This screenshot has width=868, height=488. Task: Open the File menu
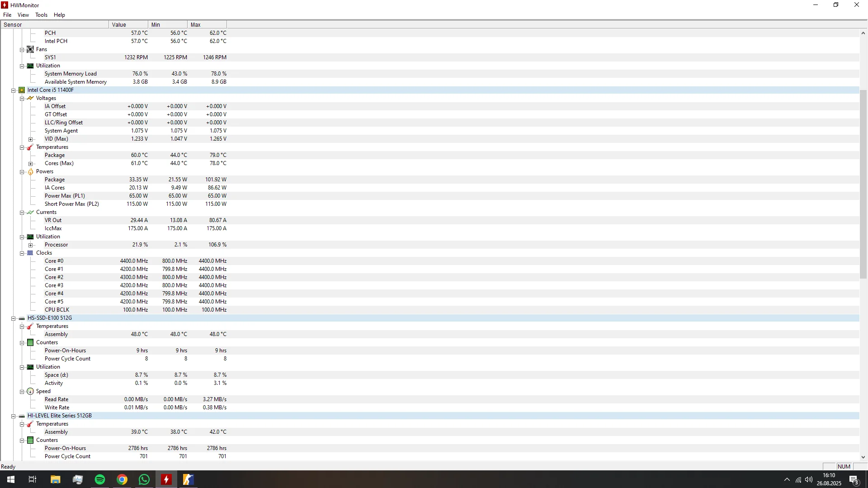pos(7,15)
